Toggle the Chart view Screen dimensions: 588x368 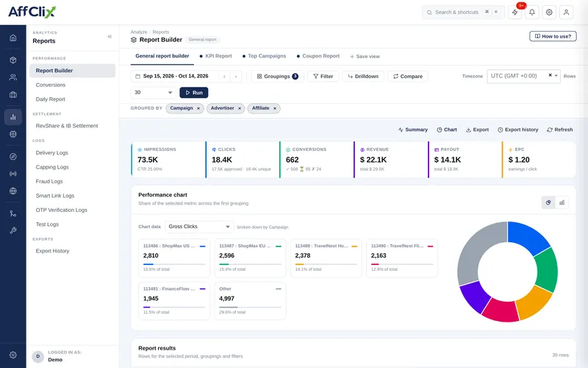click(x=447, y=130)
